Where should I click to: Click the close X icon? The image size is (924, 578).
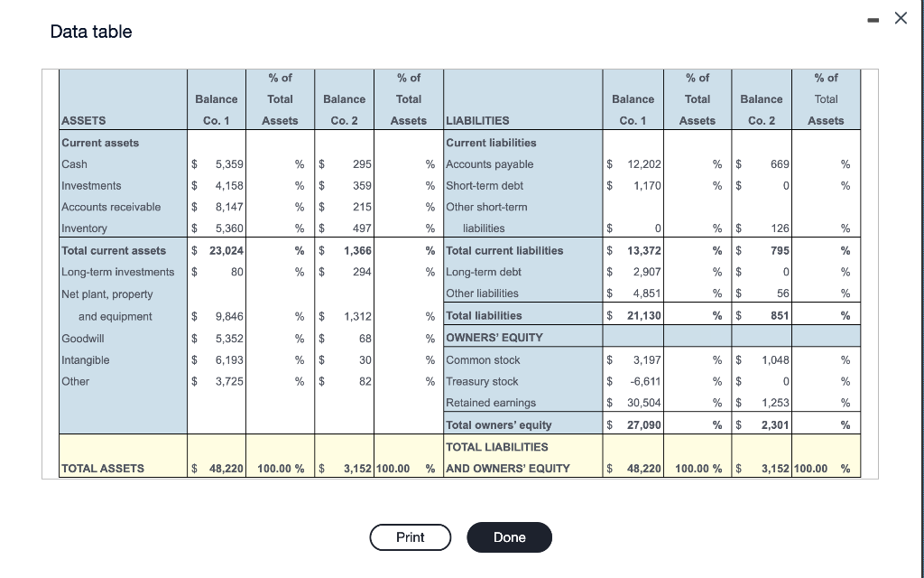pos(899,18)
